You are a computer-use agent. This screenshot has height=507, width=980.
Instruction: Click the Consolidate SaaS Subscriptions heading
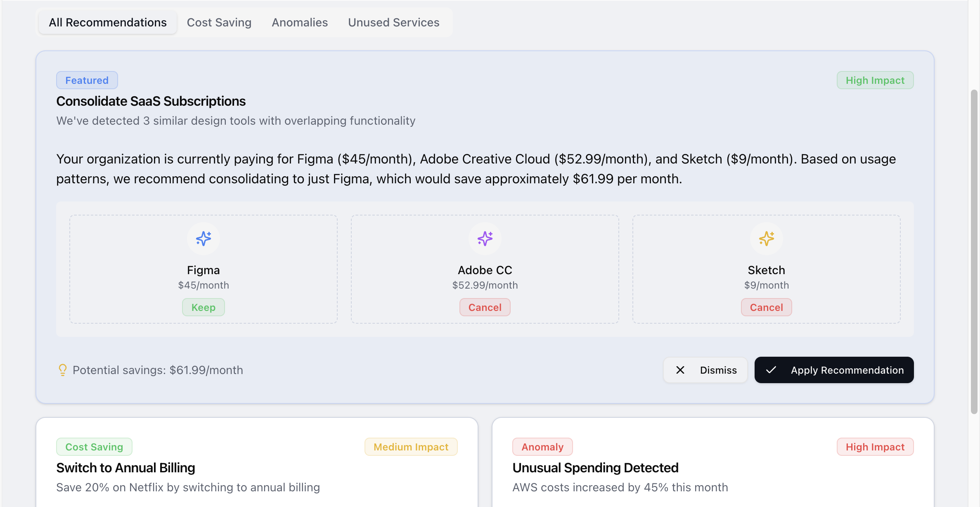tap(151, 101)
